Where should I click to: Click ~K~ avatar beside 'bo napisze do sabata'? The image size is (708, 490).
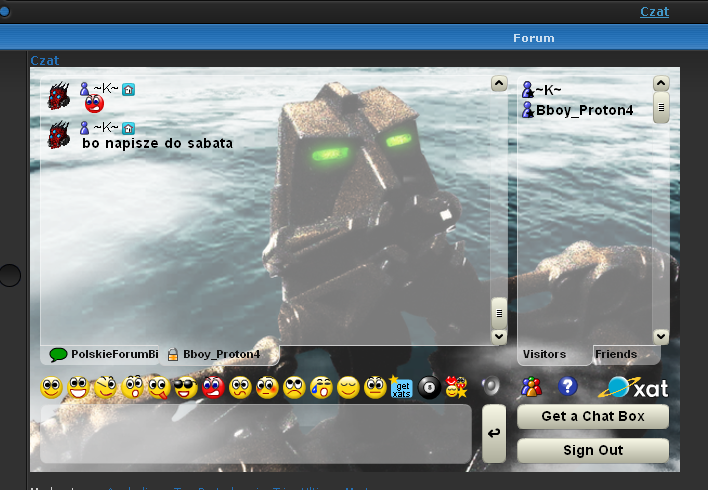[x=59, y=135]
